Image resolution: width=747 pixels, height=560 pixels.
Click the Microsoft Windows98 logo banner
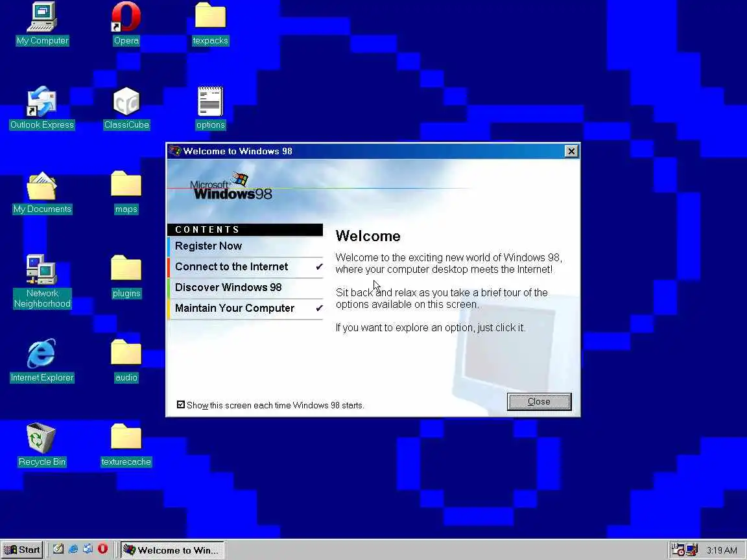[x=231, y=187]
